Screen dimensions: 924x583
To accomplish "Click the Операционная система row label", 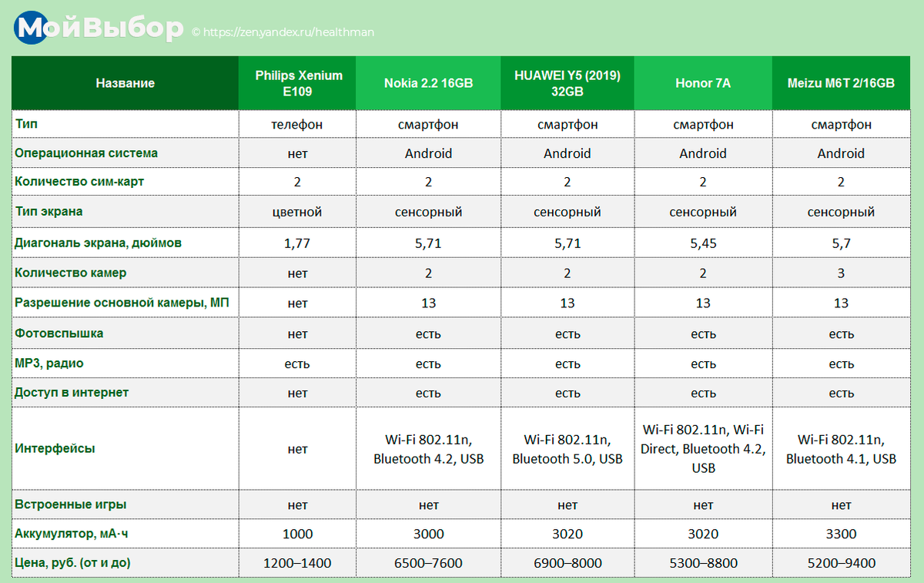I will (x=86, y=152).
